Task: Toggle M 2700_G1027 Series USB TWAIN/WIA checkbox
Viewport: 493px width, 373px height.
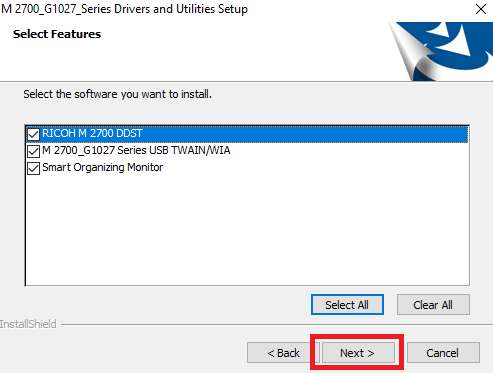Action: (33, 151)
